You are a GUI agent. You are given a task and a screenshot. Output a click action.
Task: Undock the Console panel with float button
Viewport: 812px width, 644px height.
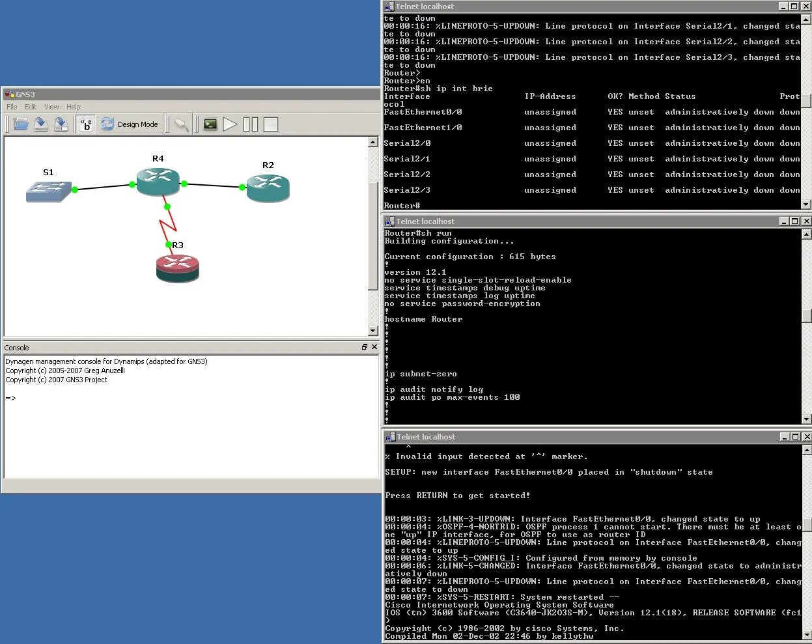pyautogui.click(x=365, y=347)
